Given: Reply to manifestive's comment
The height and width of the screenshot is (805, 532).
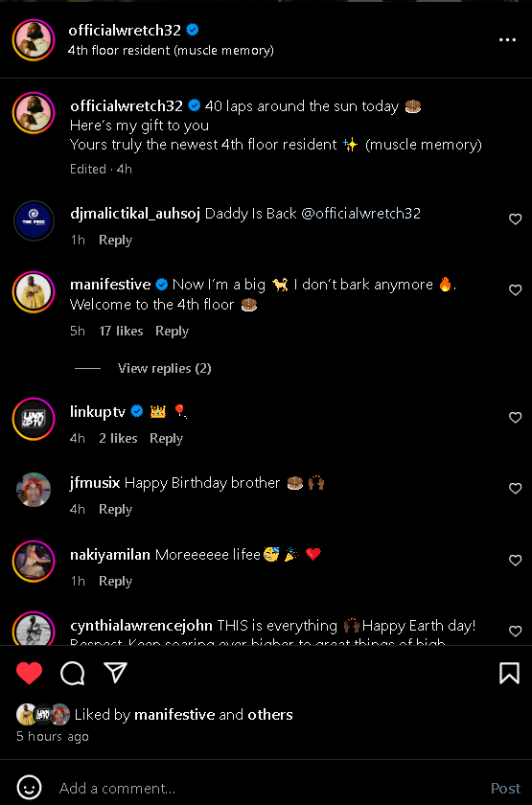Looking at the screenshot, I should (x=172, y=332).
